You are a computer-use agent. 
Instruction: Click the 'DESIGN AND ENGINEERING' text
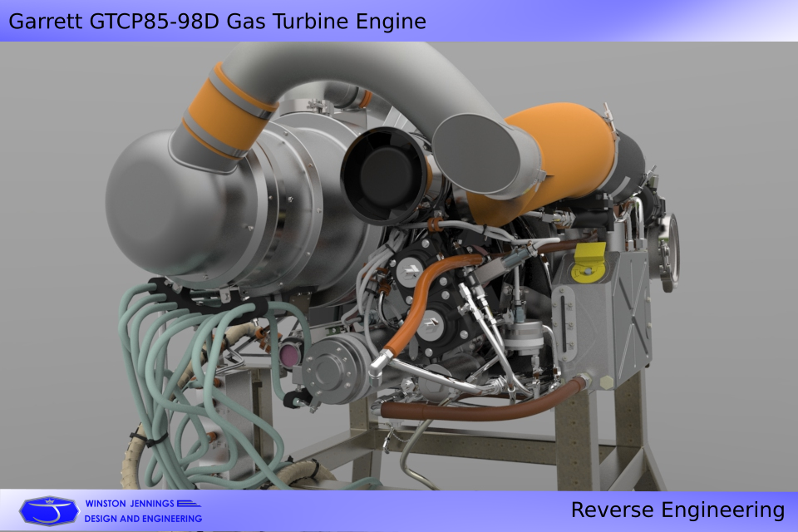[x=143, y=519]
